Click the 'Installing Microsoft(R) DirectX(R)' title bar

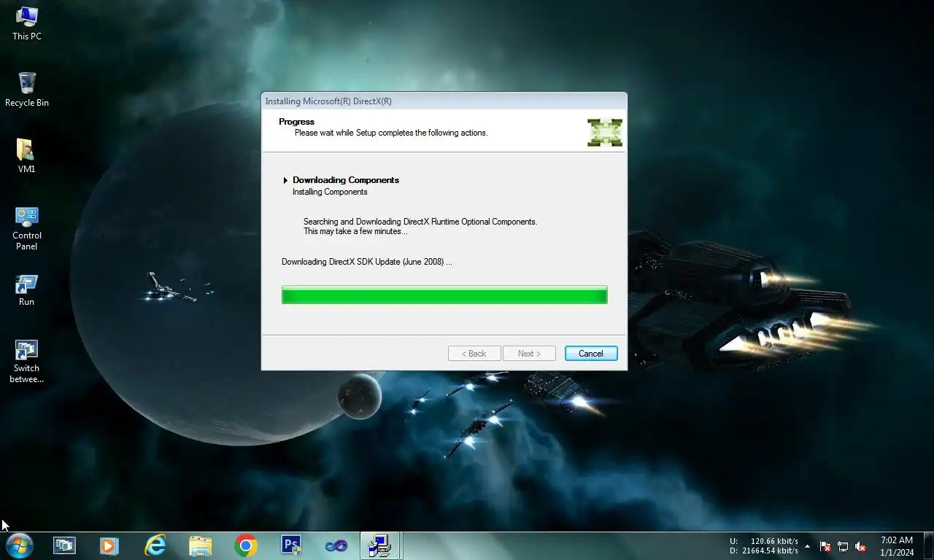pyautogui.click(x=444, y=101)
